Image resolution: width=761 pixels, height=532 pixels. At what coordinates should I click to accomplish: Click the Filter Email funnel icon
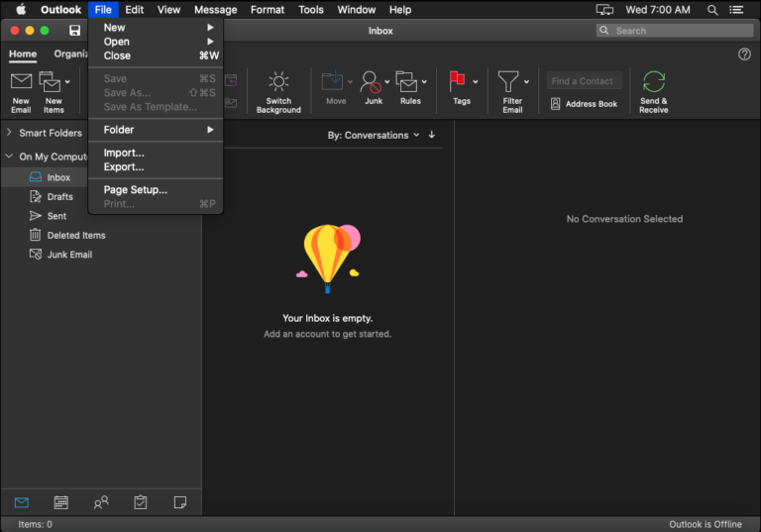point(508,81)
